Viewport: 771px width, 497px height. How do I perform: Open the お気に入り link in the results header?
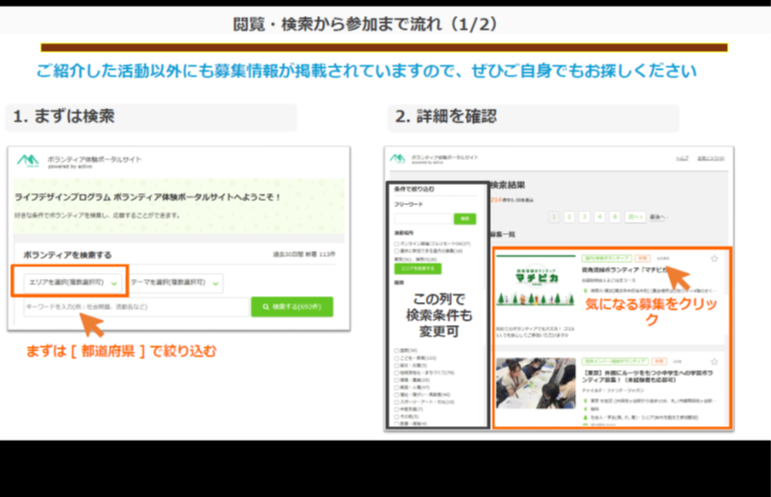711,158
